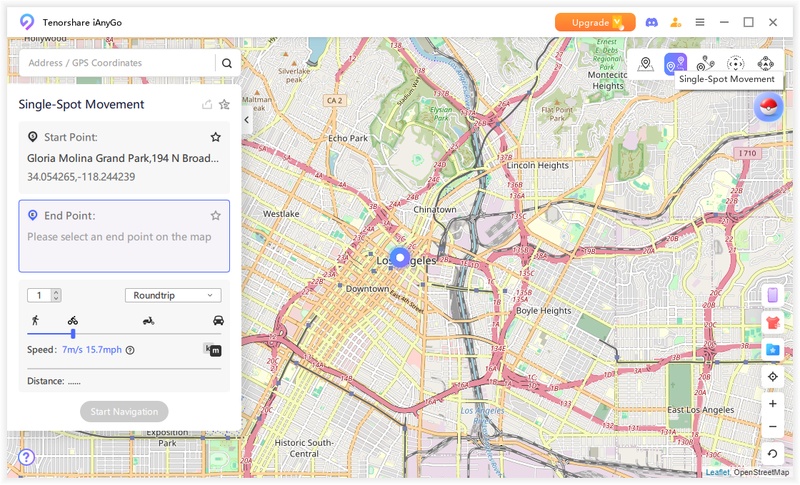Click the Address / GPS Coordinates search field

(x=118, y=63)
